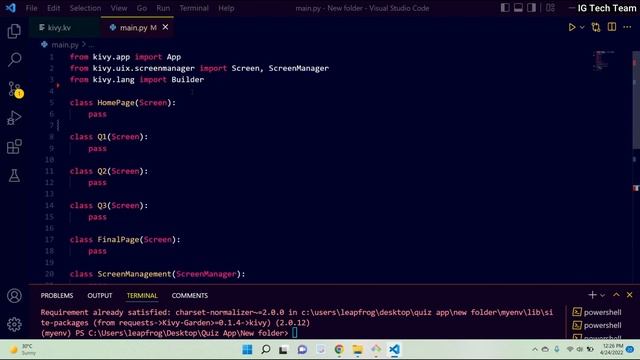This screenshot has width=640, height=360.
Task: Click line number 11 in the gutter
Action: 49,171
